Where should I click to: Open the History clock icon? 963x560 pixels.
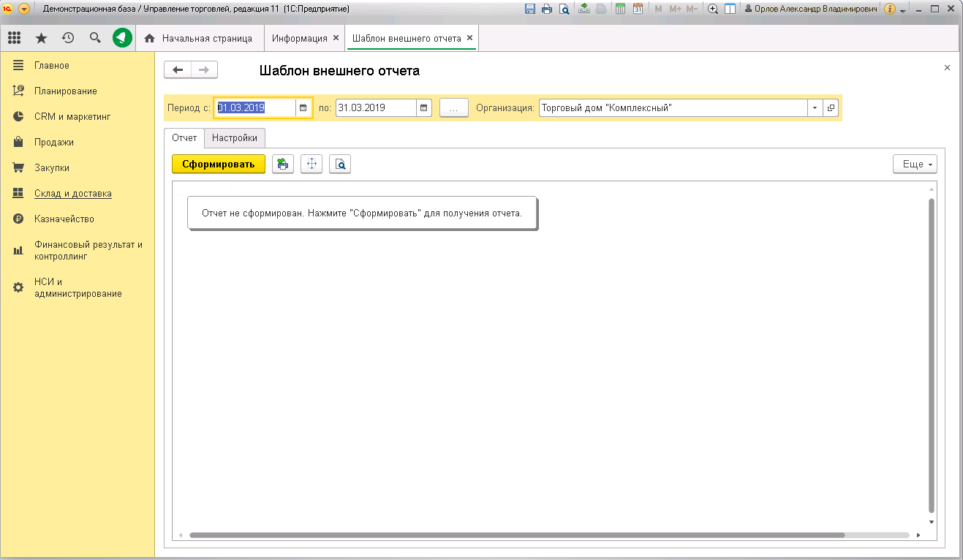(x=68, y=38)
